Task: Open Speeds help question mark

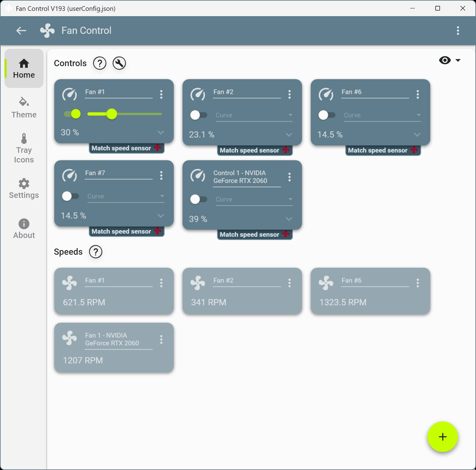Action: pyautogui.click(x=96, y=252)
